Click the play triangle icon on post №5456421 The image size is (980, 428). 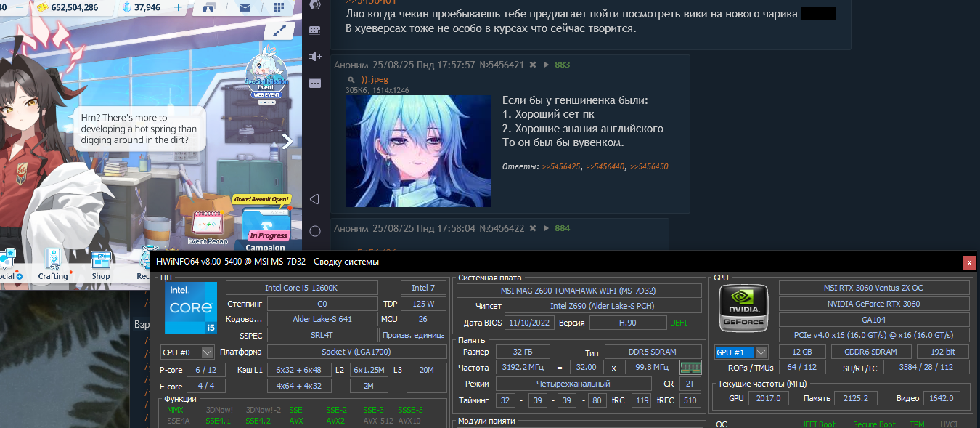(x=547, y=65)
